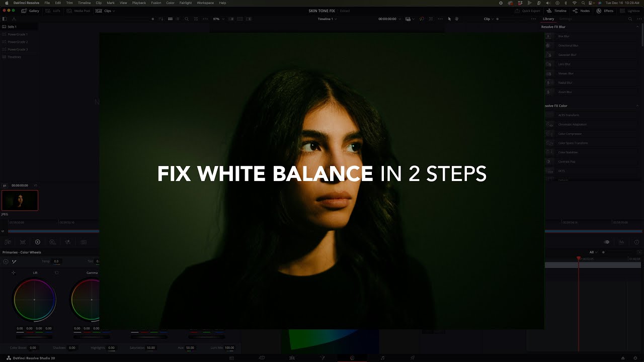Collapse Resolve FX Color category
The height and width of the screenshot is (362, 644).
click(638, 106)
